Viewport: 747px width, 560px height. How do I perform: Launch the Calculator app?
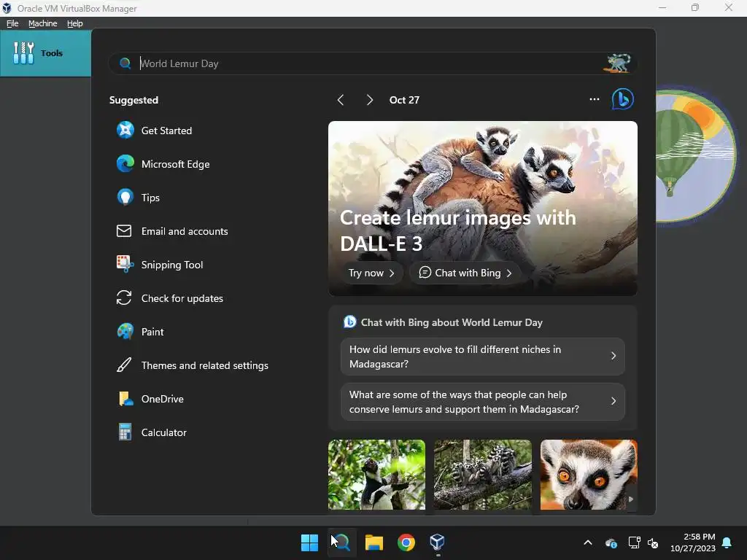[x=152, y=432]
